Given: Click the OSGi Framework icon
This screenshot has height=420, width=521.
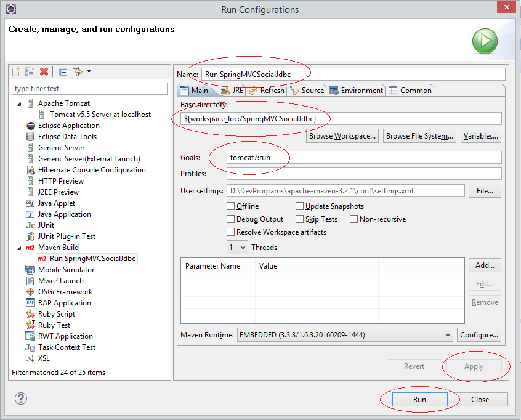Looking at the screenshot, I should point(30,292).
